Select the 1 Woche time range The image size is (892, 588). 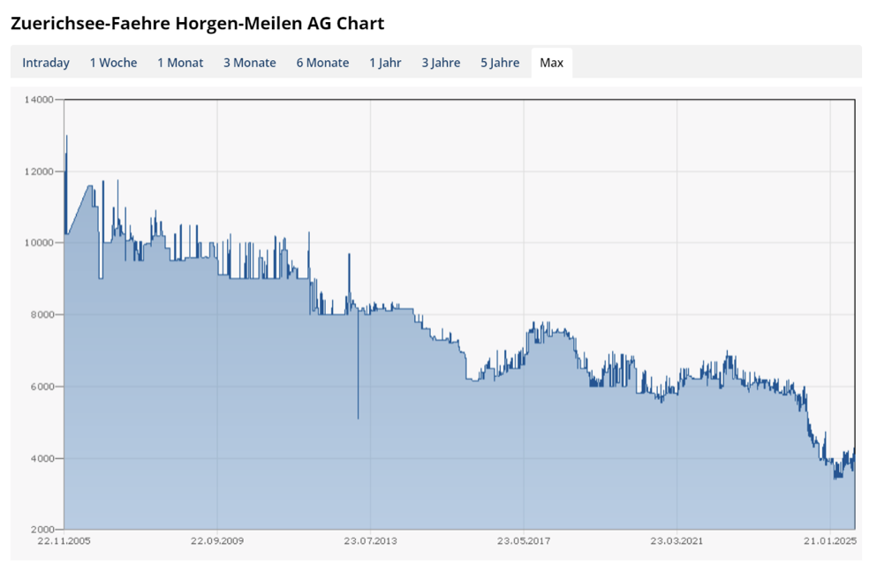(x=113, y=63)
